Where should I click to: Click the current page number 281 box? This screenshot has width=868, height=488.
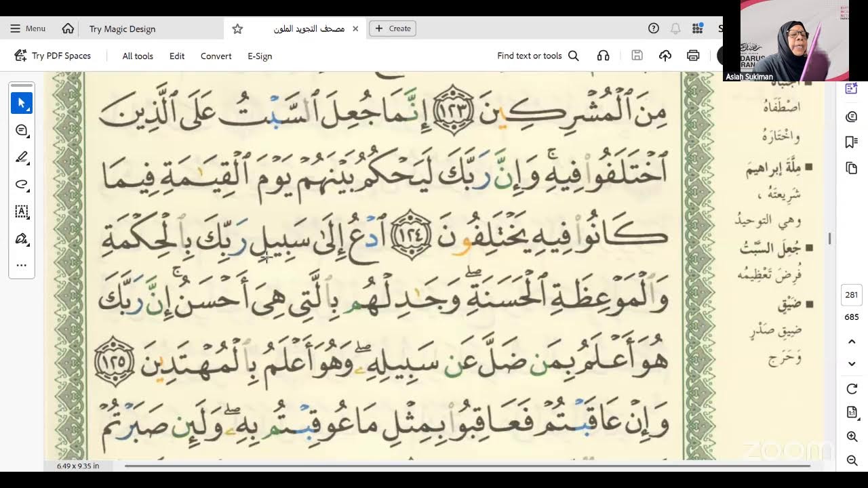tap(852, 295)
